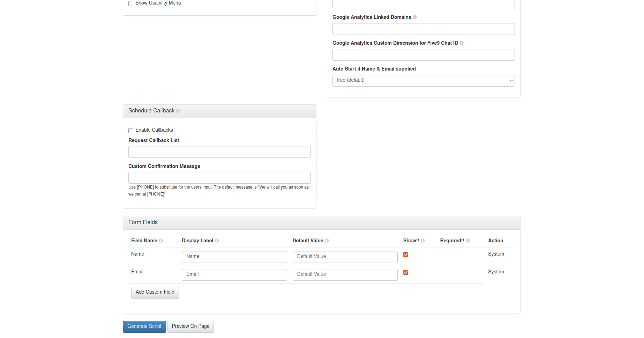
Task: Click the Default Value column info icon
Action: [x=327, y=241]
